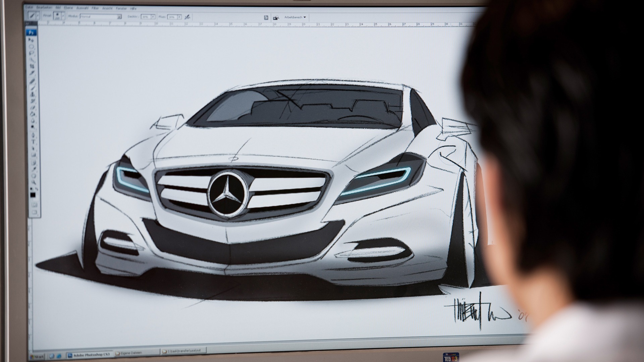644x362 pixels.
Task: Switch to transfer\usa\out folder taskbar button
Action: pyautogui.click(x=183, y=351)
